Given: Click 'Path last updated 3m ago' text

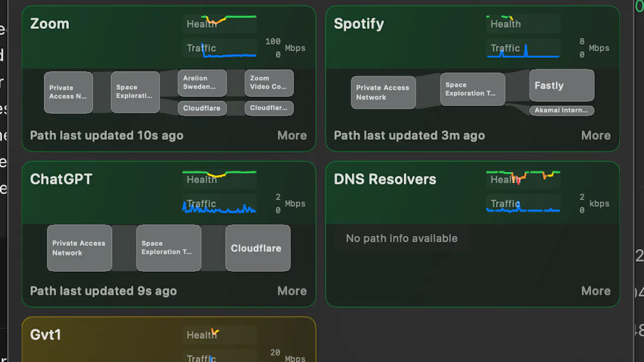Looking at the screenshot, I should click(x=409, y=135).
